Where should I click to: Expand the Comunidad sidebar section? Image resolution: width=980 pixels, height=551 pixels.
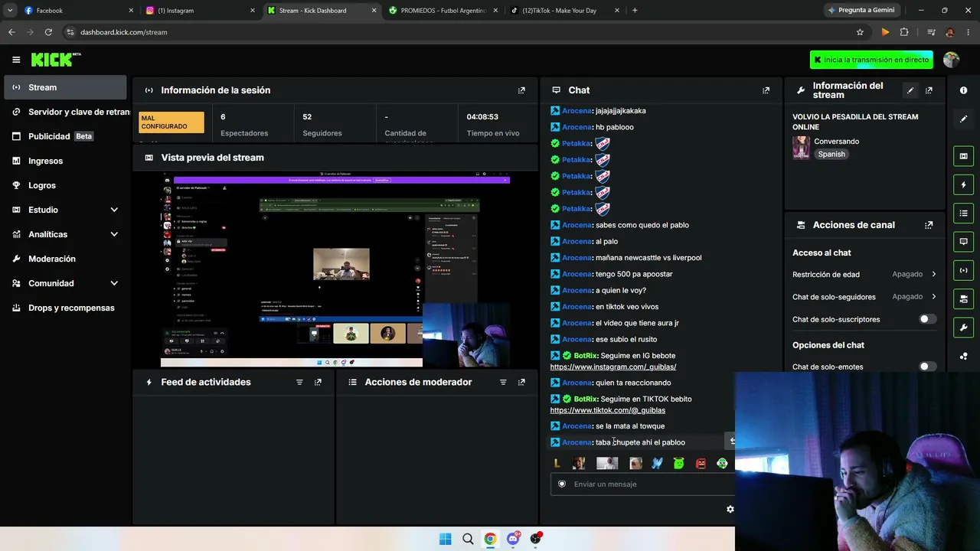pyautogui.click(x=114, y=283)
